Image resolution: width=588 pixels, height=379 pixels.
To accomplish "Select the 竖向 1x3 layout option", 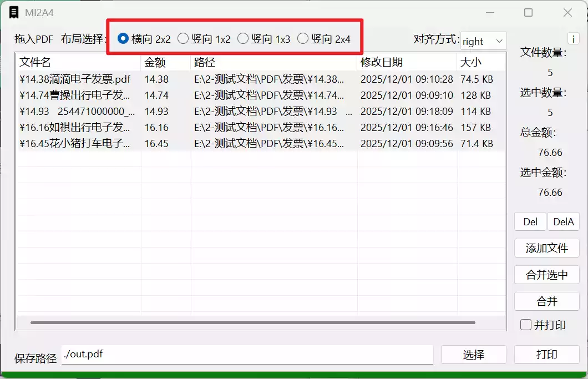I will tap(243, 39).
